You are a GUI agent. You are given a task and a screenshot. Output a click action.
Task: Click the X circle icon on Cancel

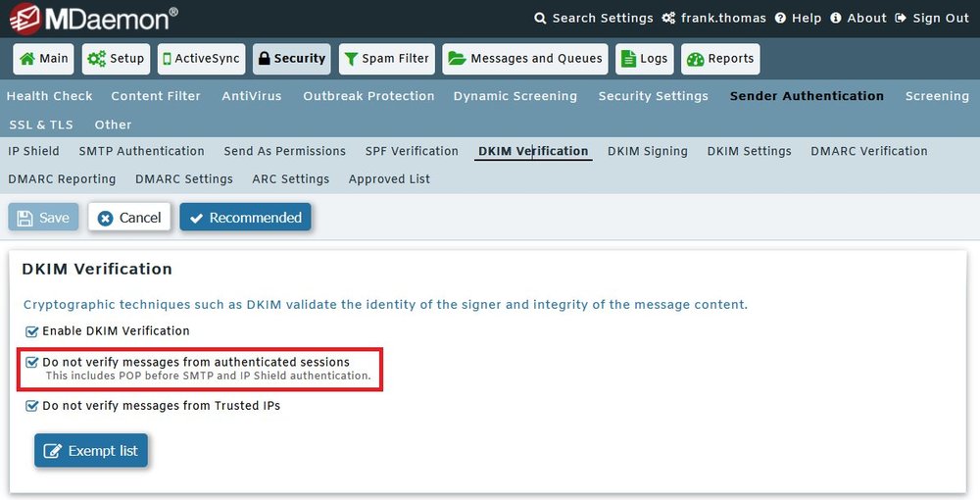105,218
